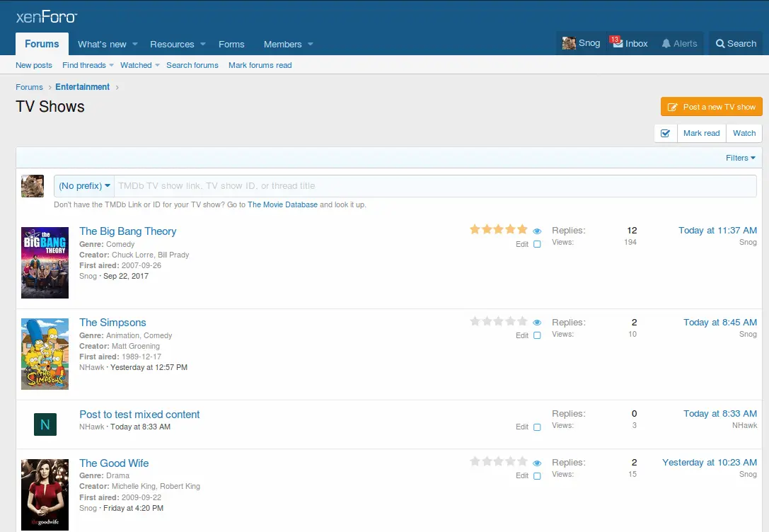769x532 pixels.
Task: Rate The Good Wife with the fifth star
Action: coord(522,462)
